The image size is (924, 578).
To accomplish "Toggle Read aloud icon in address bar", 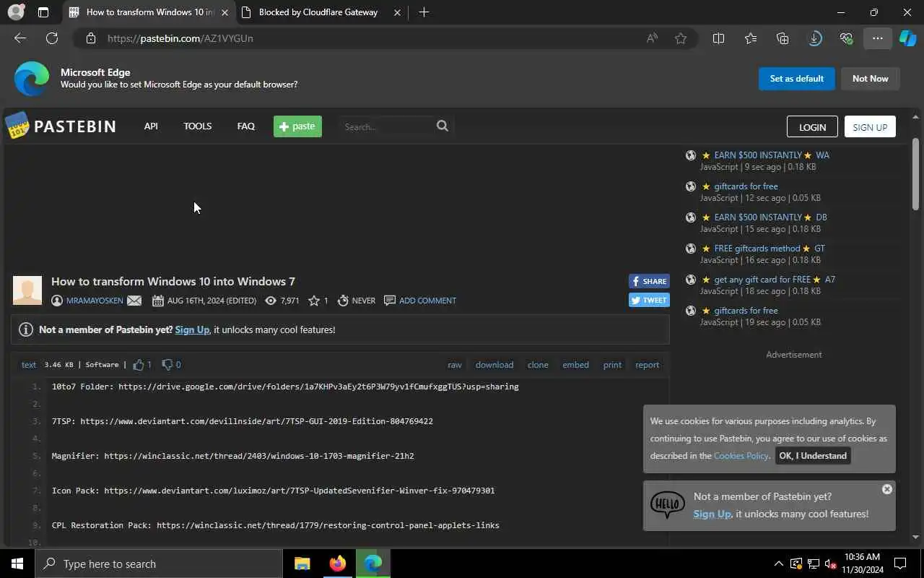I will tap(652, 38).
